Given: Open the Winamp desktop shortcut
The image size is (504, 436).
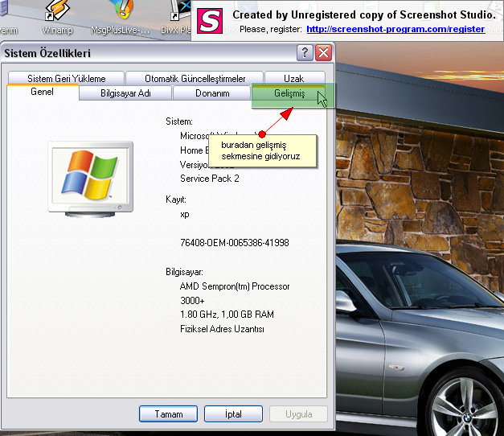Looking at the screenshot, I should pyautogui.click(x=57, y=16).
